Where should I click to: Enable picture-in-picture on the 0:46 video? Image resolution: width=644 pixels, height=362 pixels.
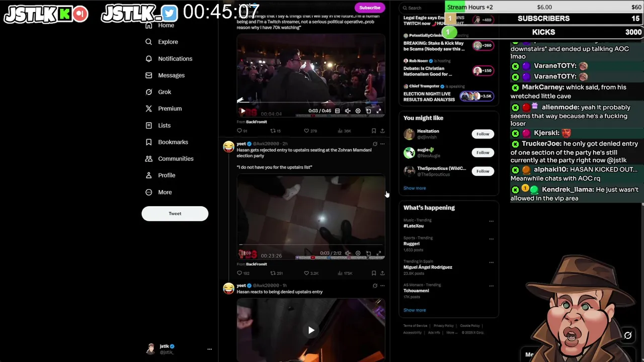[368, 111]
